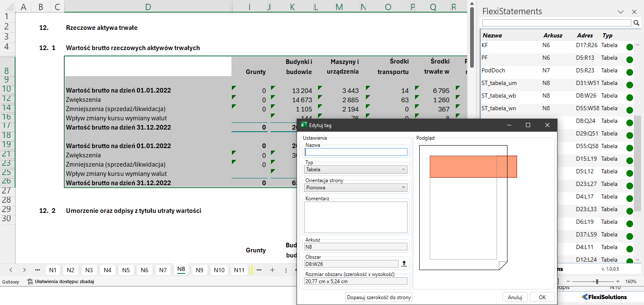Expand the FlexiStatements task pane options chevron

click(620, 12)
